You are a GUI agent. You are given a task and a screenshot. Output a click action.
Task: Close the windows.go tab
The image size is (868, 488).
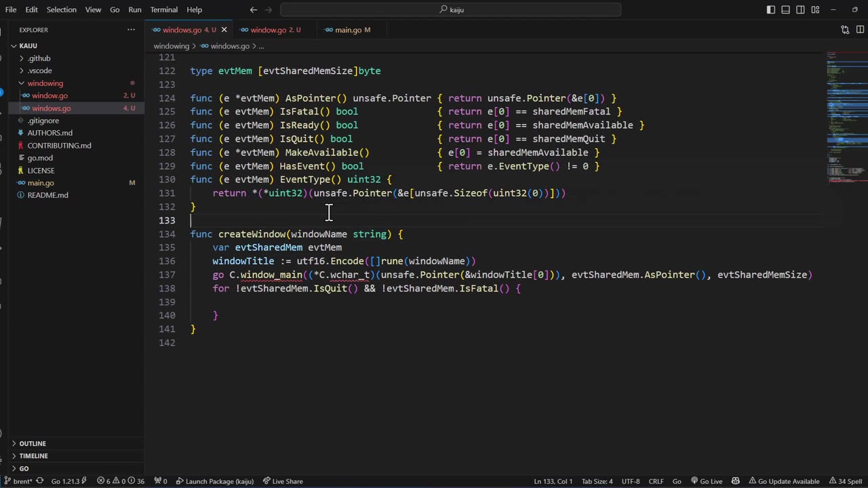(224, 30)
